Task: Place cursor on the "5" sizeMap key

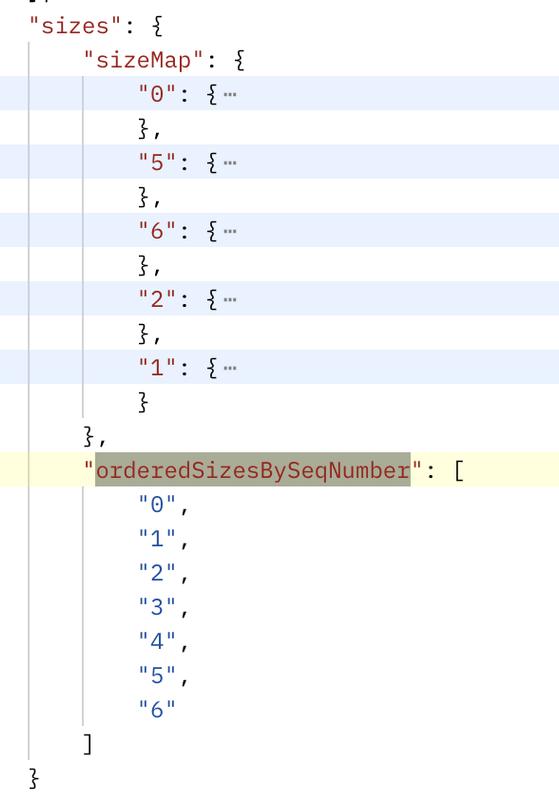Action: click(157, 162)
